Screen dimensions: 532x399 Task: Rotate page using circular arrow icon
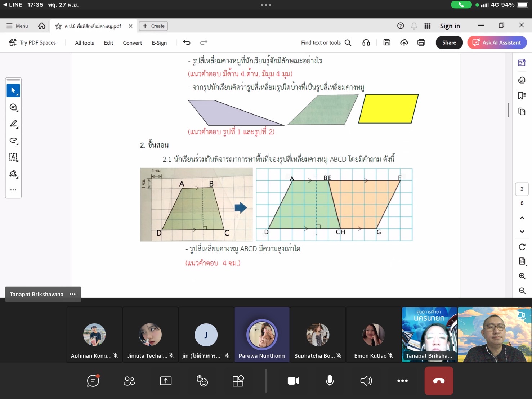pos(522,247)
